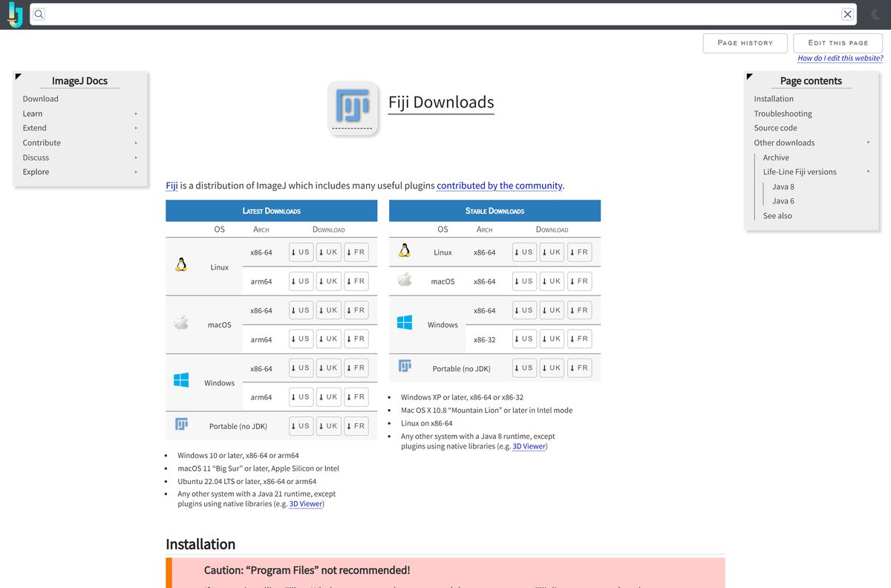Open 3D Viewer link under Latest Downloads
This screenshot has width=891, height=588.
[305, 504]
